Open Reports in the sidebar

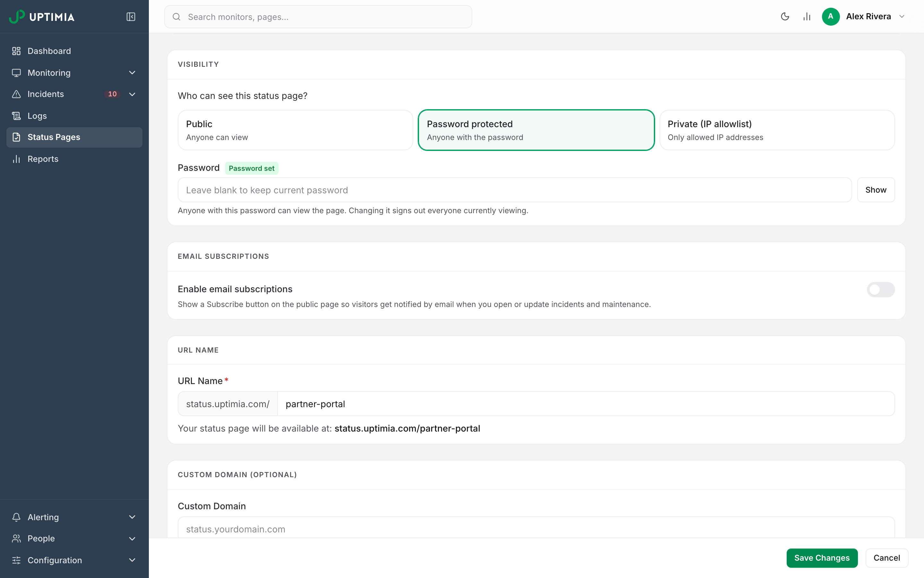tap(74, 159)
